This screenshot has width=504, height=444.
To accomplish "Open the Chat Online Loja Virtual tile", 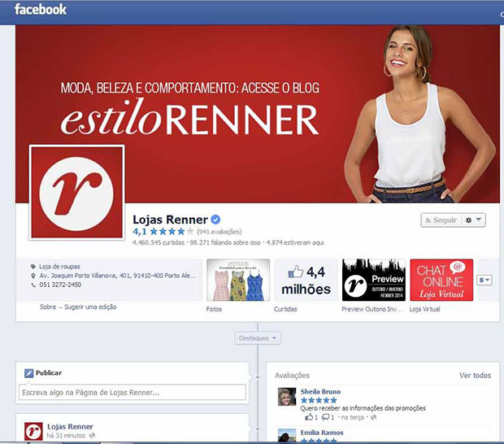I will coord(441,280).
